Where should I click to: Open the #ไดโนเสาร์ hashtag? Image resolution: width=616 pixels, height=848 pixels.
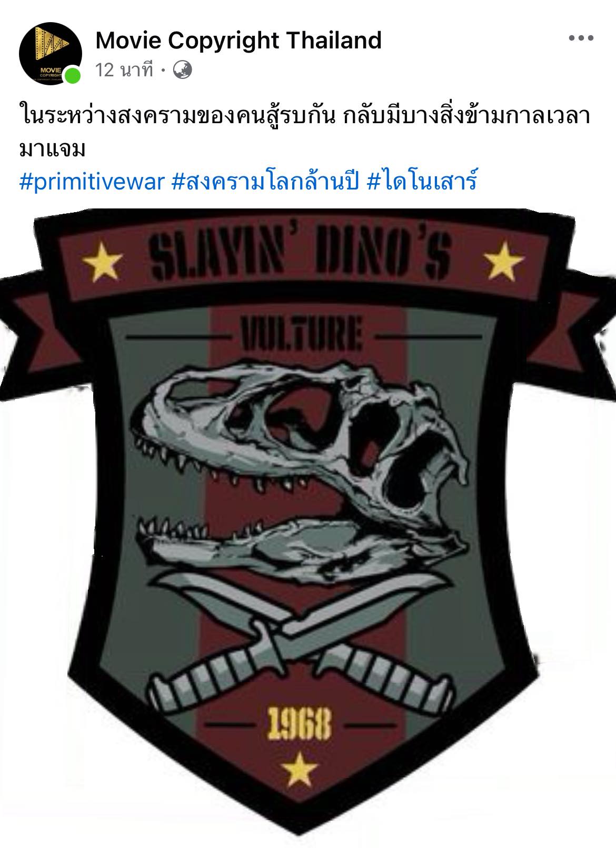[x=421, y=182]
